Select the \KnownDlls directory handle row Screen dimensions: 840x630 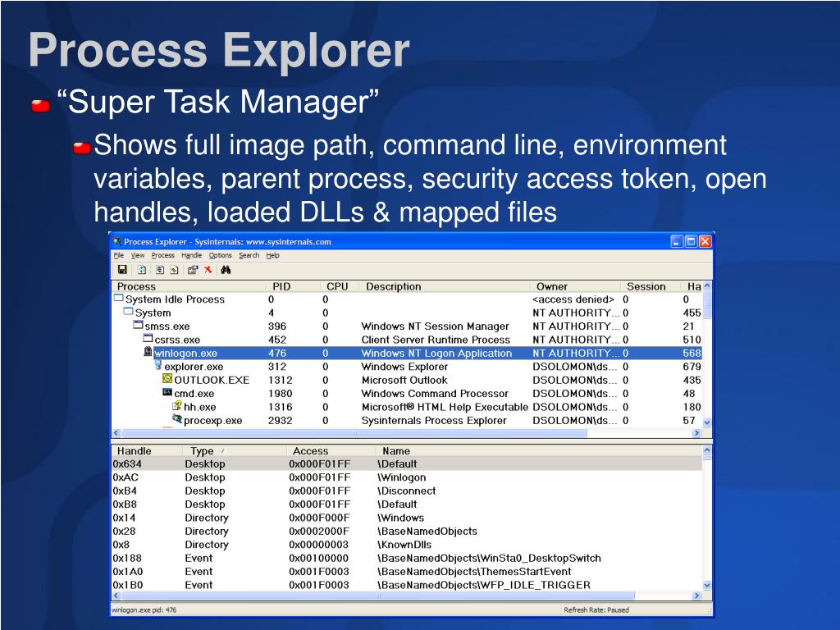(x=407, y=545)
